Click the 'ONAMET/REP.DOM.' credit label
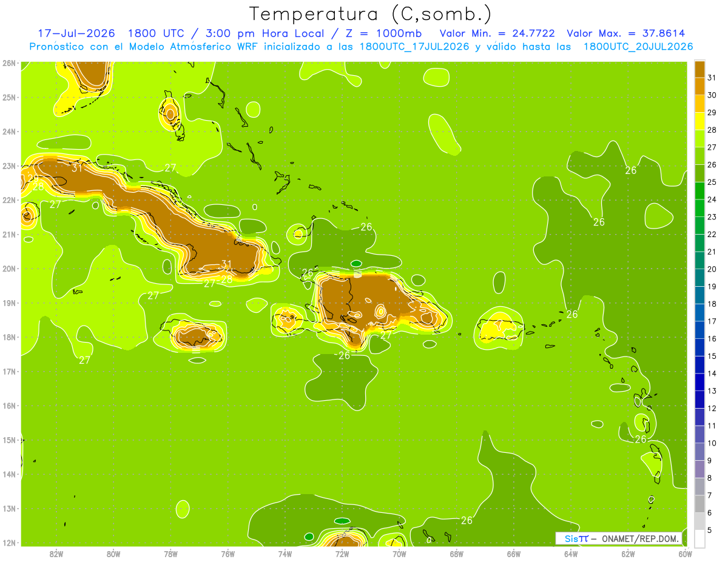728x562 pixels. click(x=641, y=538)
